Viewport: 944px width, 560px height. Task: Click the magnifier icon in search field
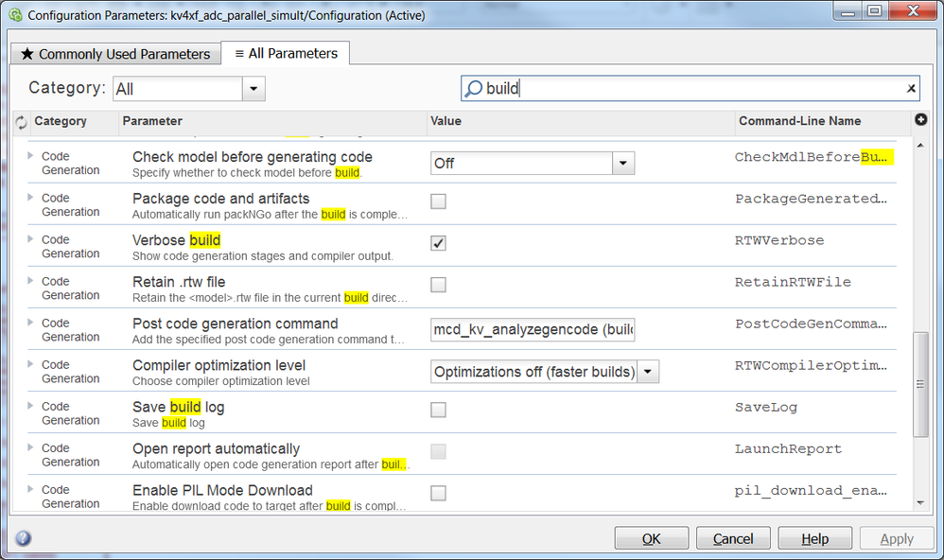473,89
